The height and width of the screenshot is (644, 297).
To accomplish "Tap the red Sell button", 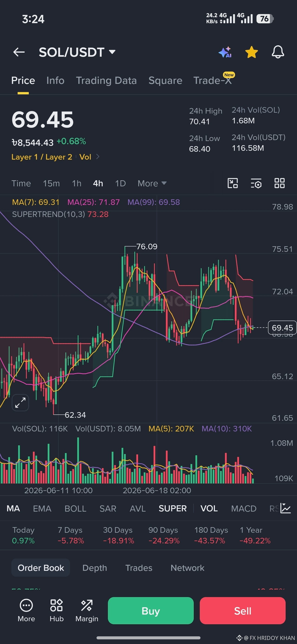I will click(x=242, y=611).
